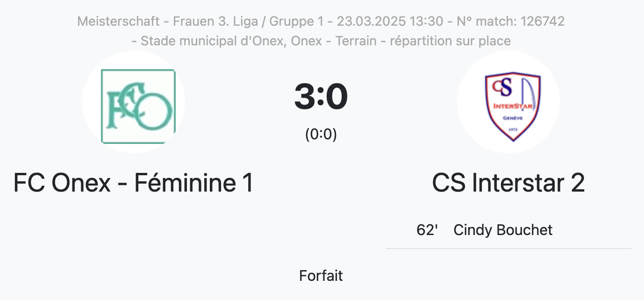Click the divider line below Cindy Bouchet

point(508,249)
